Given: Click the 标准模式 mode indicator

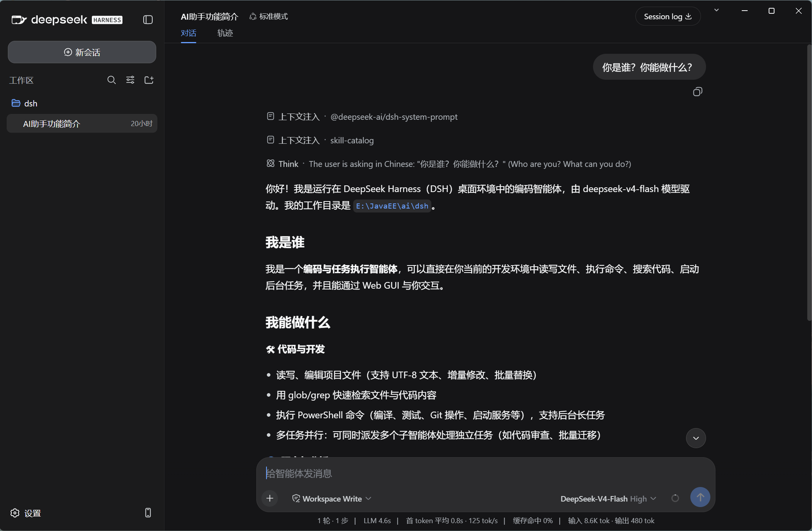Looking at the screenshot, I should tap(269, 16).
